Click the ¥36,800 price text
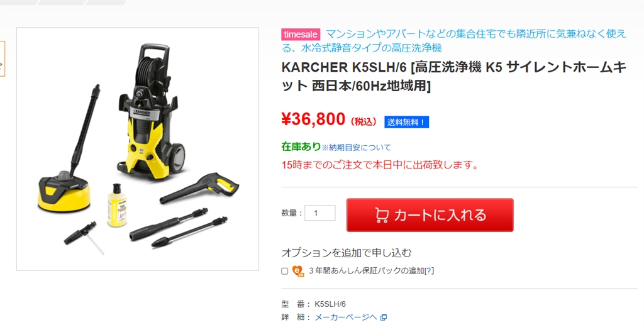 coord(313,119)
